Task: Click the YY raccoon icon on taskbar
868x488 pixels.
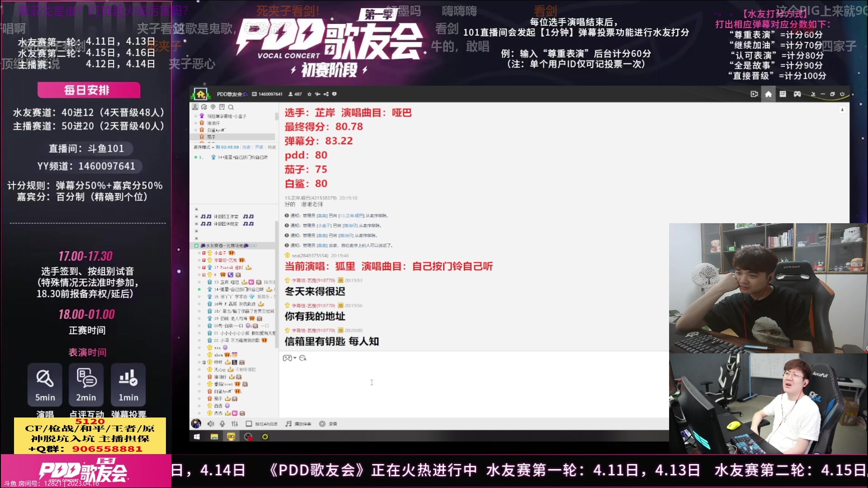Action: click(x=231, y=436)
